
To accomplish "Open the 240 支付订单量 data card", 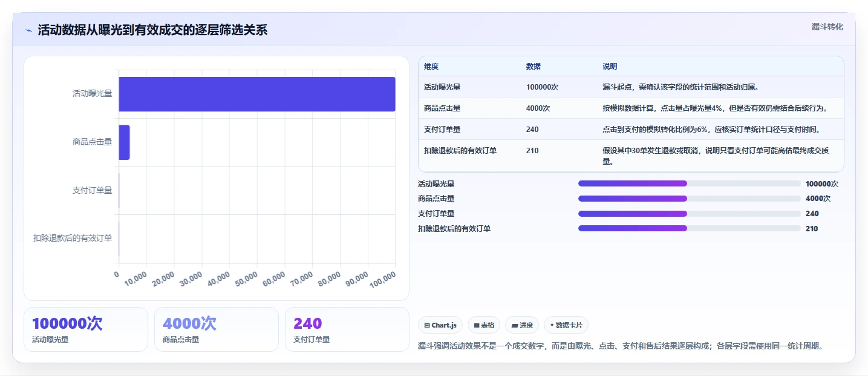I will pyautogui.click(x=347, y=329).
